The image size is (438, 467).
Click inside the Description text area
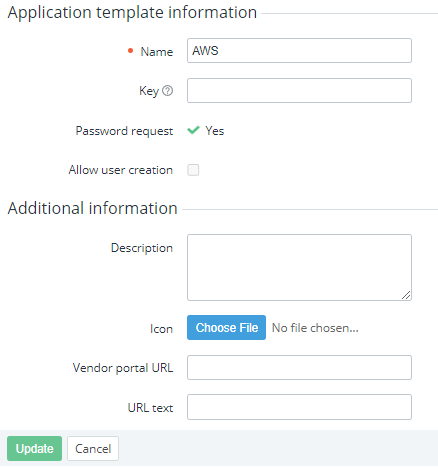click(299, 268)
